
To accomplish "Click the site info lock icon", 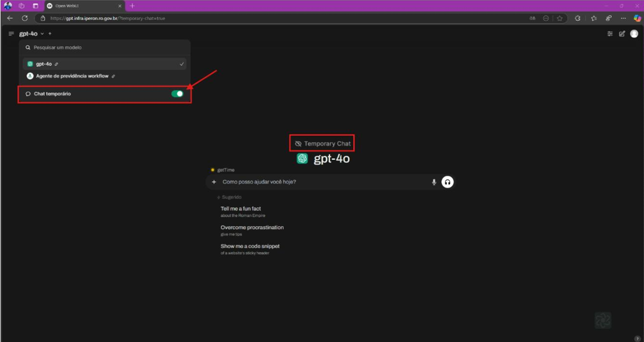I will click(x=43, y=19).
